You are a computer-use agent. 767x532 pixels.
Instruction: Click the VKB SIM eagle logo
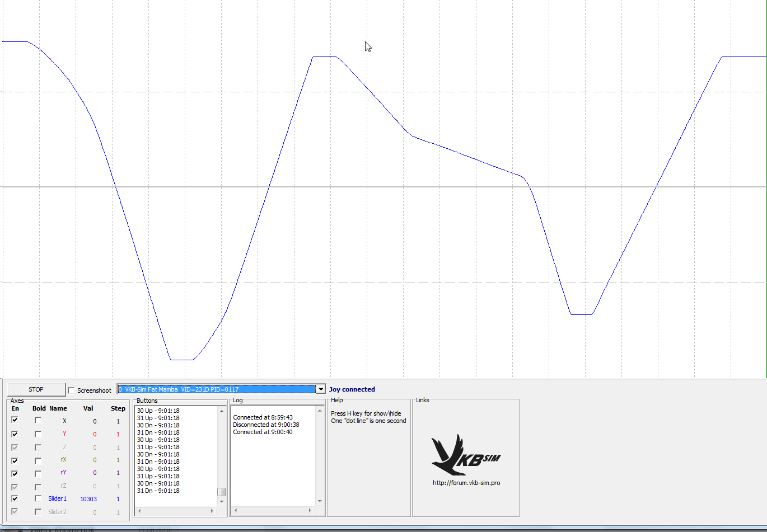click(x=466, y=455)
